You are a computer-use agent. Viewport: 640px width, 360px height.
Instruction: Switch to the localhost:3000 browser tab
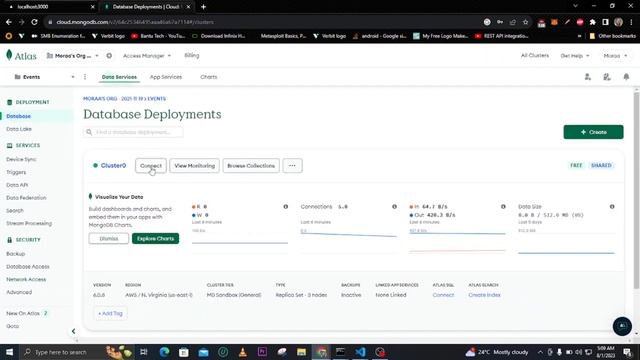(49, 7)
